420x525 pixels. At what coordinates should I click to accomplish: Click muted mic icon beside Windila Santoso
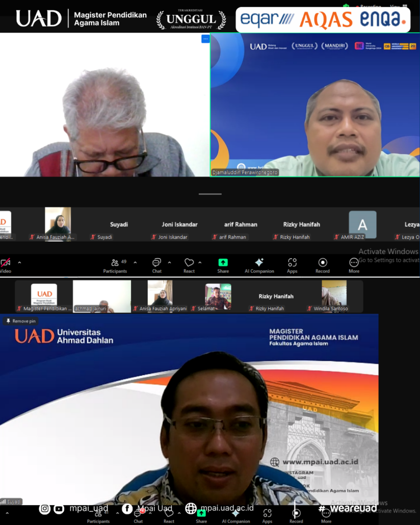point(309,309)
